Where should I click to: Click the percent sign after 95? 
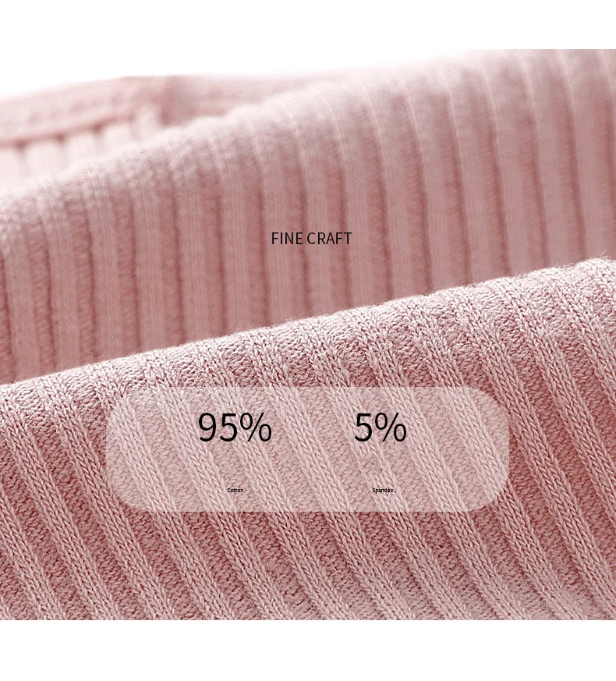coord(256,427)
